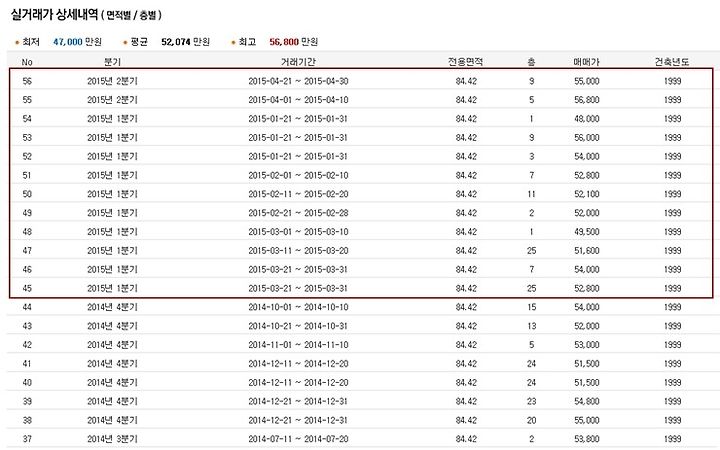Select floor 23 in row 39
Image resolution: width=720 pixels, height=450 pixels.
point(531,401)
